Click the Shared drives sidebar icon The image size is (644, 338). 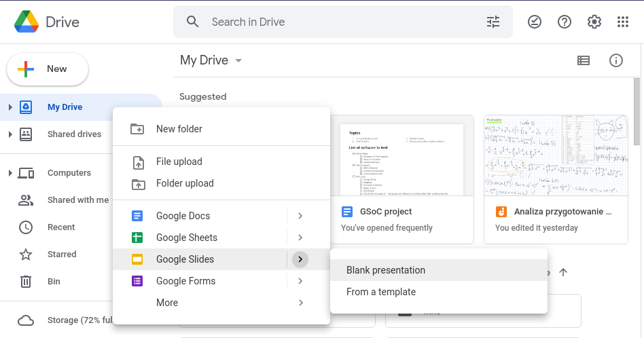(x=26, y=134)
